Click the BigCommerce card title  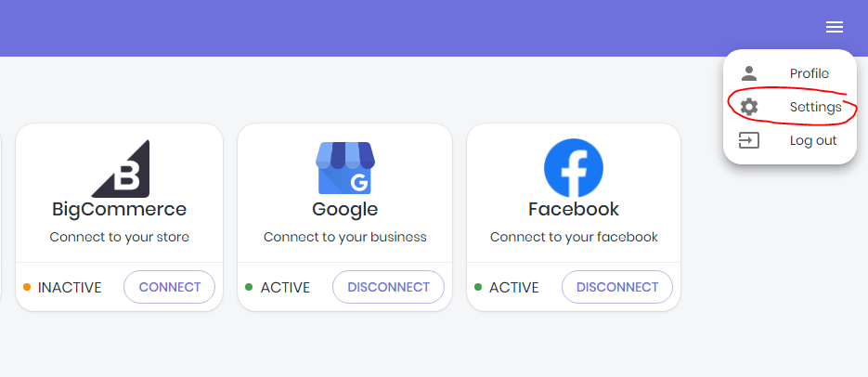(119, 209)
